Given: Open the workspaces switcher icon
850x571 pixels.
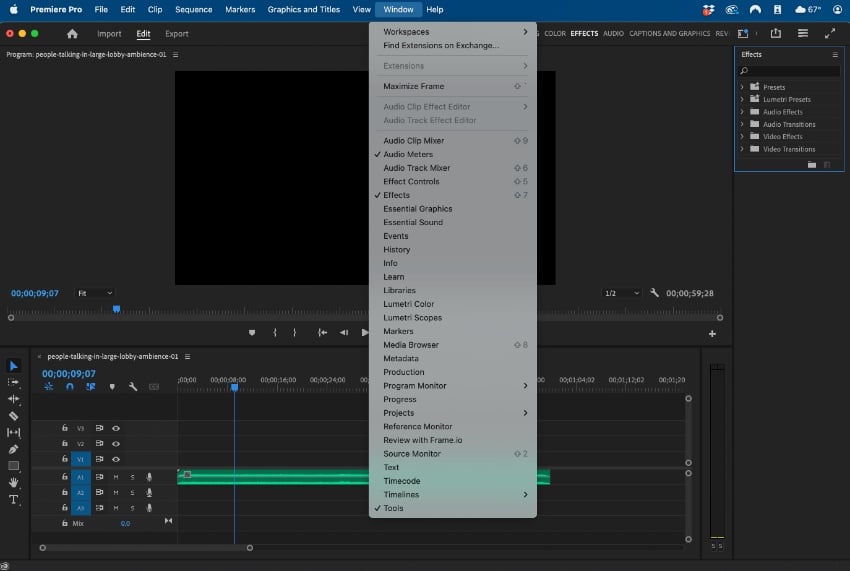Looking at the screenshot, I should point(743,33).
